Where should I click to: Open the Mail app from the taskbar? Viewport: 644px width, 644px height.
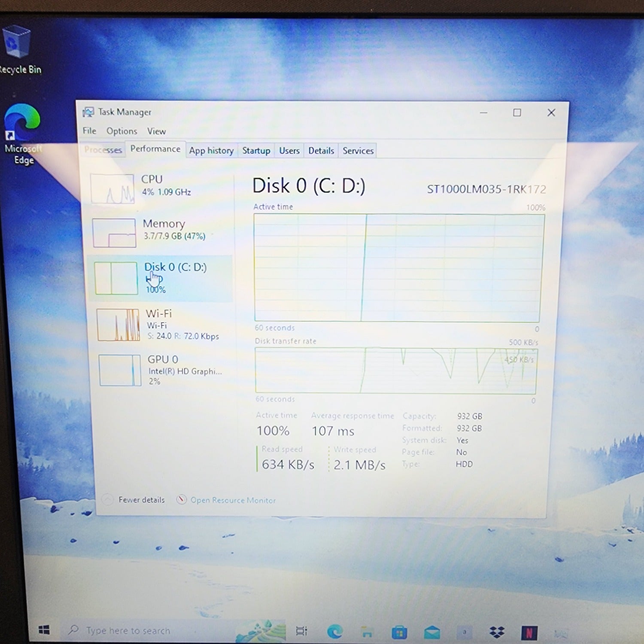tap(432, 632)
